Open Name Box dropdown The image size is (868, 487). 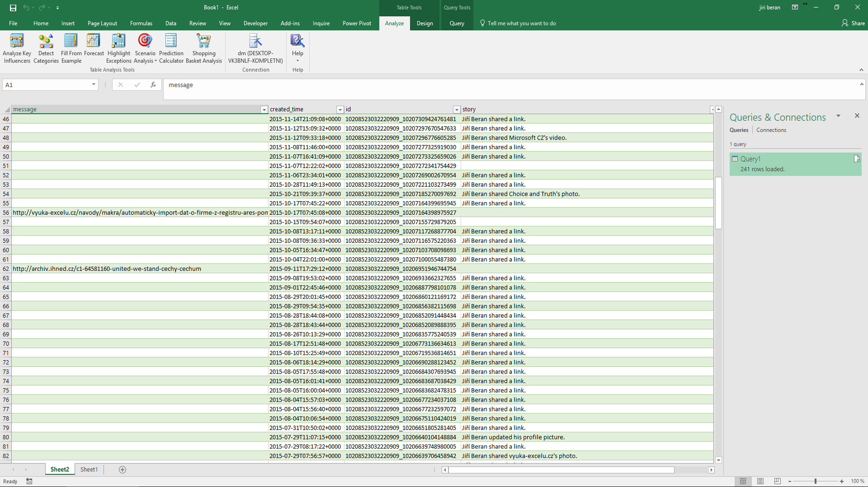[94, 85]
